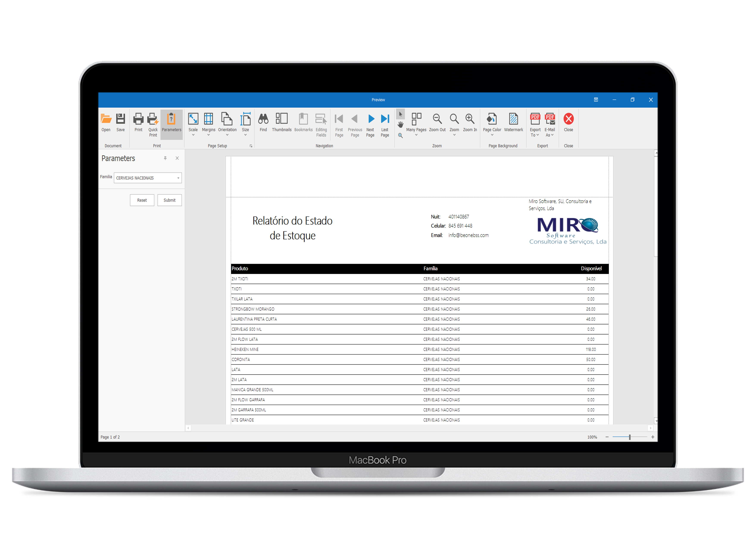Click the email info@beonebss.com
The width and height of the screenshot is (756, 534).
(468, 235)
